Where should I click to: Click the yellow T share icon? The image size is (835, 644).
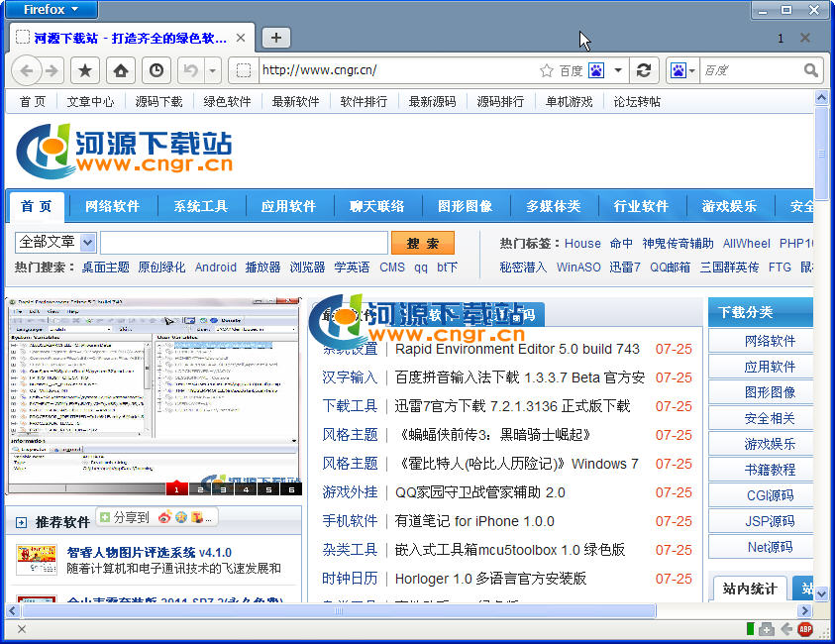click(x=197, y=517)
